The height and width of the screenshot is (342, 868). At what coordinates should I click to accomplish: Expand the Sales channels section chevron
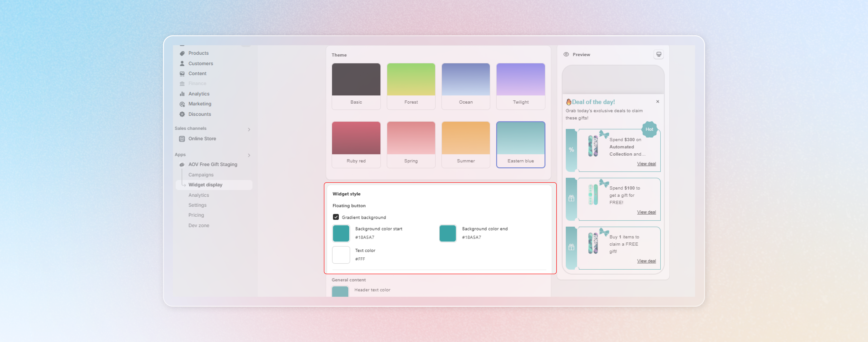coord(249,130)
